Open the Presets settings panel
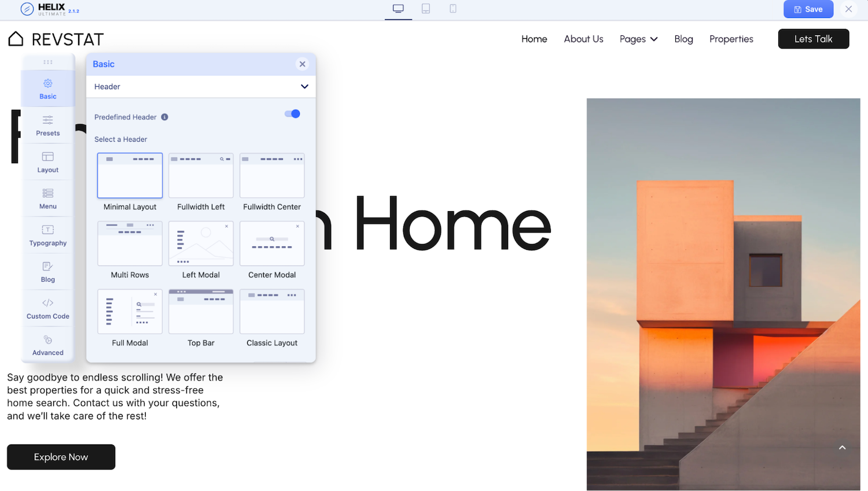 click(48, 125)
